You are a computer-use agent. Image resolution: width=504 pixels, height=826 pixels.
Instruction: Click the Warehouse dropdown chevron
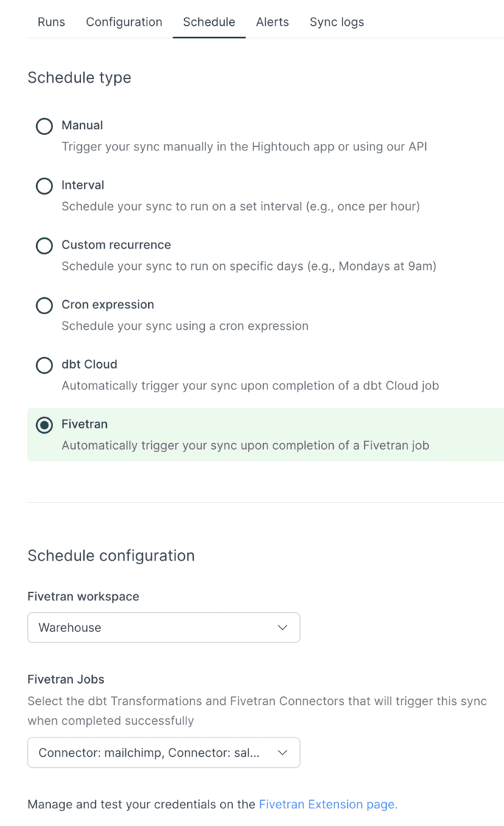[x=282, y=628]
